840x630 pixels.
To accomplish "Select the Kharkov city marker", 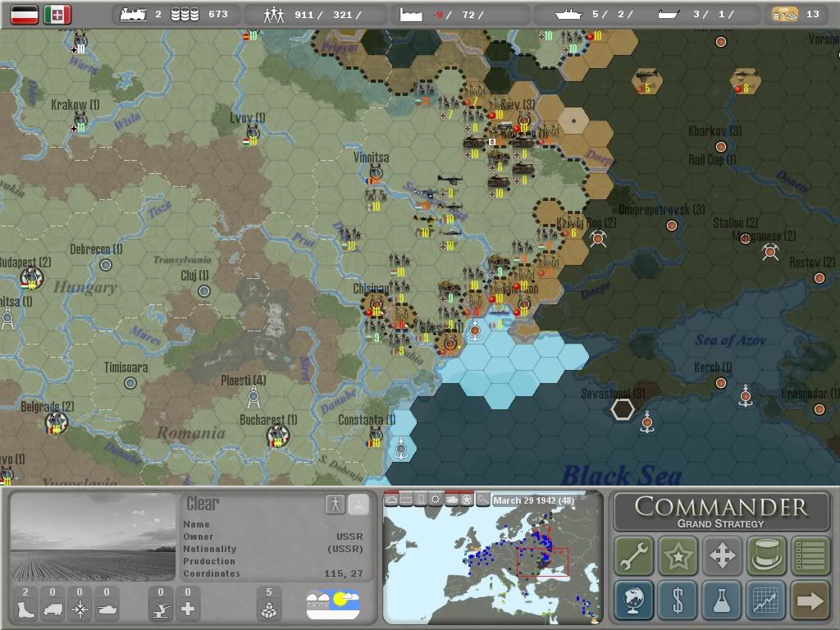I will click(721, 146).
